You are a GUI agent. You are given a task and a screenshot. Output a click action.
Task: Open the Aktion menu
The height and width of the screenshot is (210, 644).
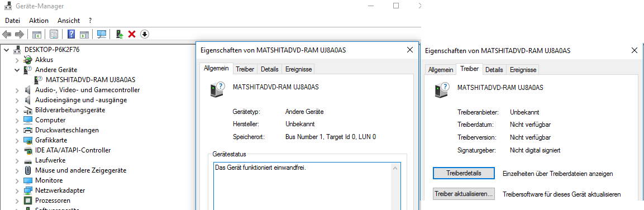pos(39,21)
